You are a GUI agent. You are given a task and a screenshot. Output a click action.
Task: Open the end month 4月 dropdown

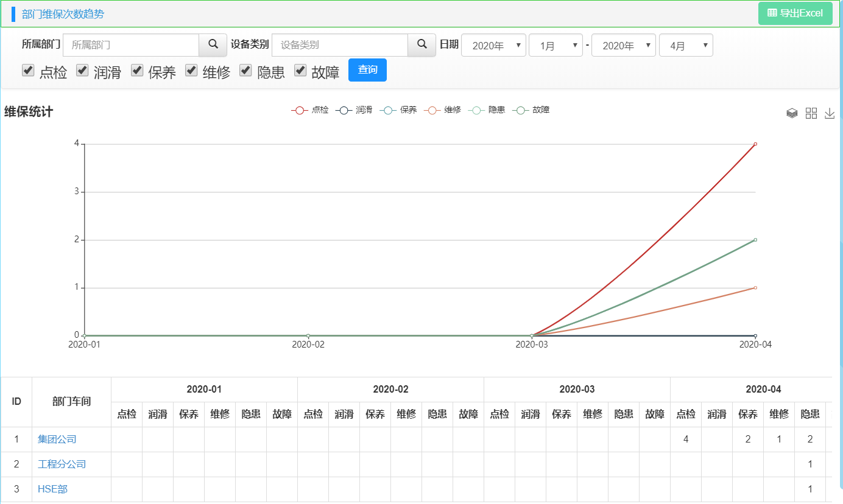tap(686, 46)
